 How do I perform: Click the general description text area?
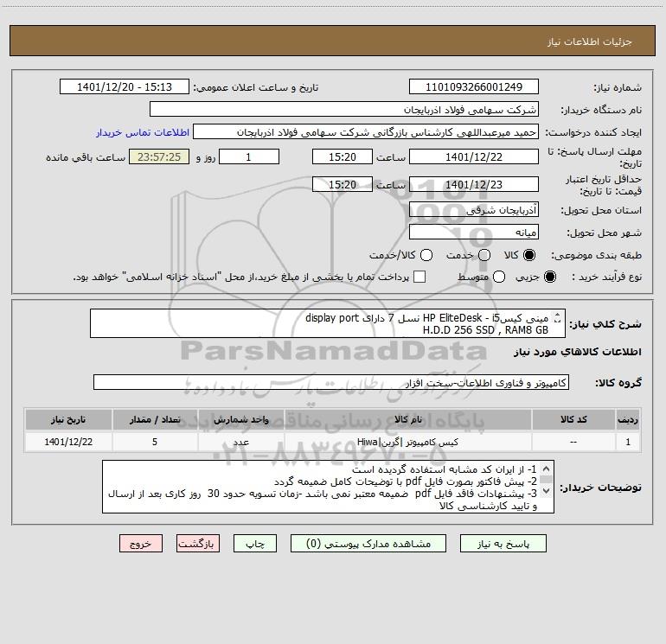click(328, 323)
